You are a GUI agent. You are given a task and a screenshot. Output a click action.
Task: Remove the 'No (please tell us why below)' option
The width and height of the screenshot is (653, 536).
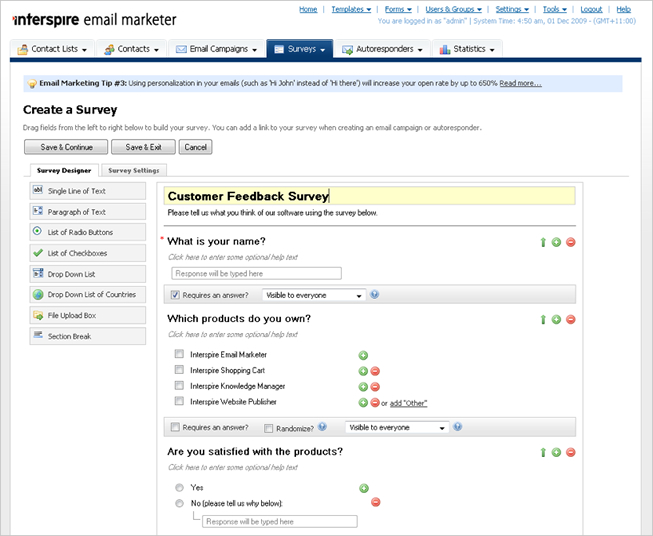click(x=376, y=502)
